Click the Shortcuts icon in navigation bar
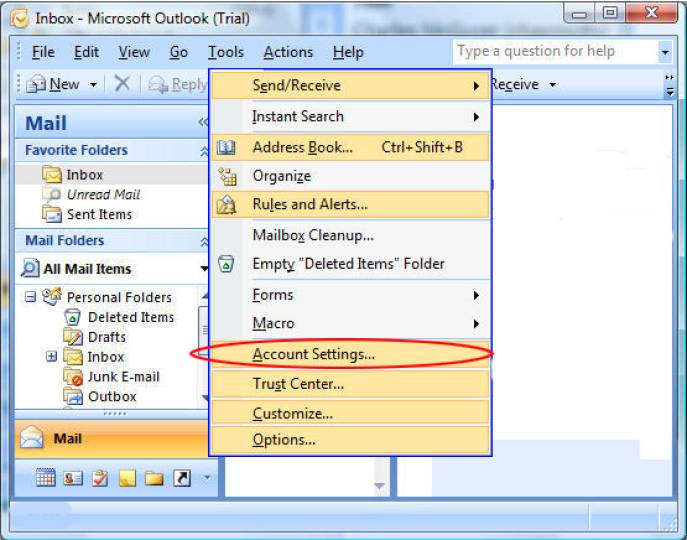This screenshot has width=687, height=540. 182,478
